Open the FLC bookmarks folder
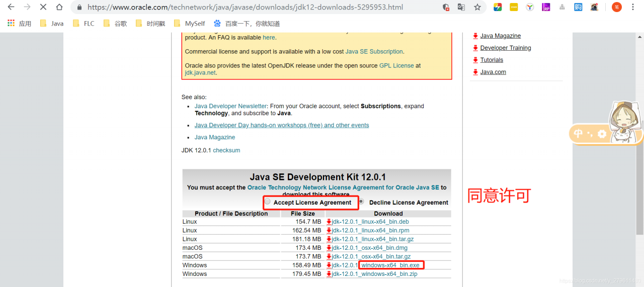This screenshot has width=644, height=287. point(84,24)
